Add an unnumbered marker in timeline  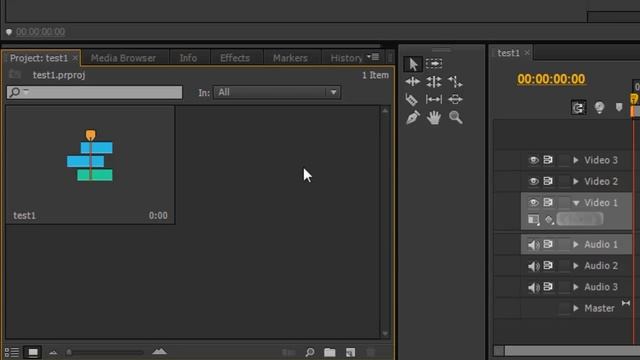(x=619, y=107)
